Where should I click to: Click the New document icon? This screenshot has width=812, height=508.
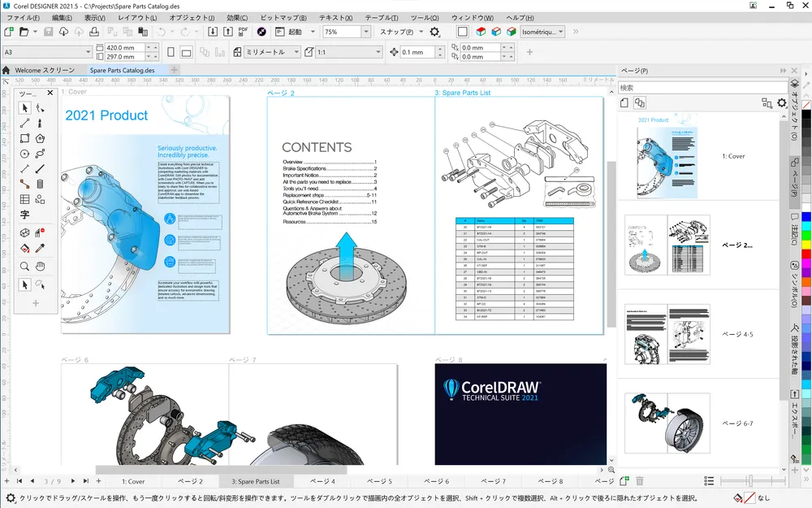(x=9, y=32)
